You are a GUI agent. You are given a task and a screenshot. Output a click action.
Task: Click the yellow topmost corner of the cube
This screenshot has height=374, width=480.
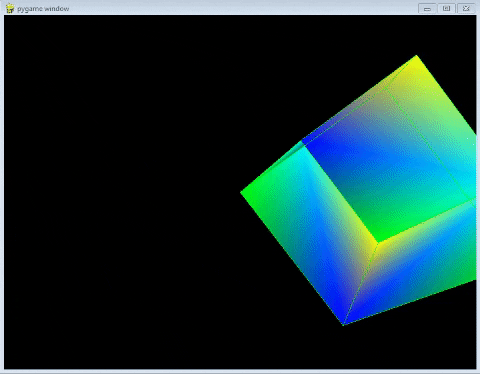tap(416, 57)
